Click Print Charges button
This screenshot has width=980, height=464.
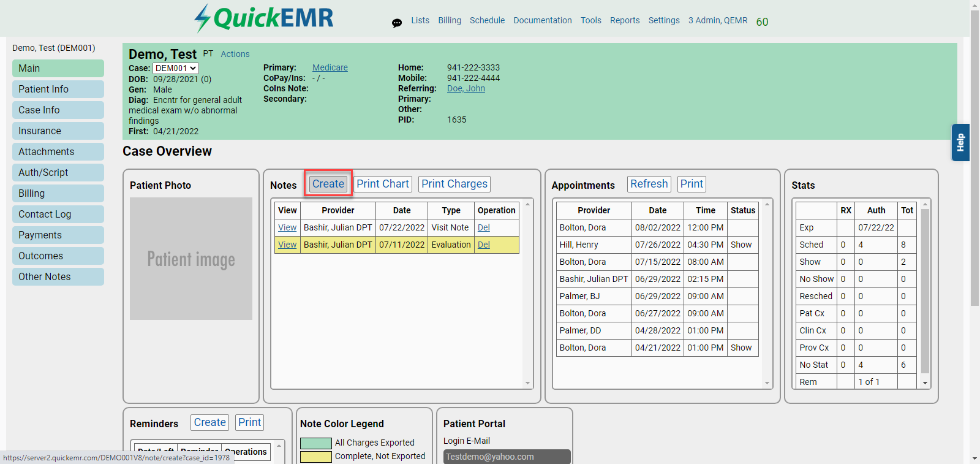click(x=454, y=184)
